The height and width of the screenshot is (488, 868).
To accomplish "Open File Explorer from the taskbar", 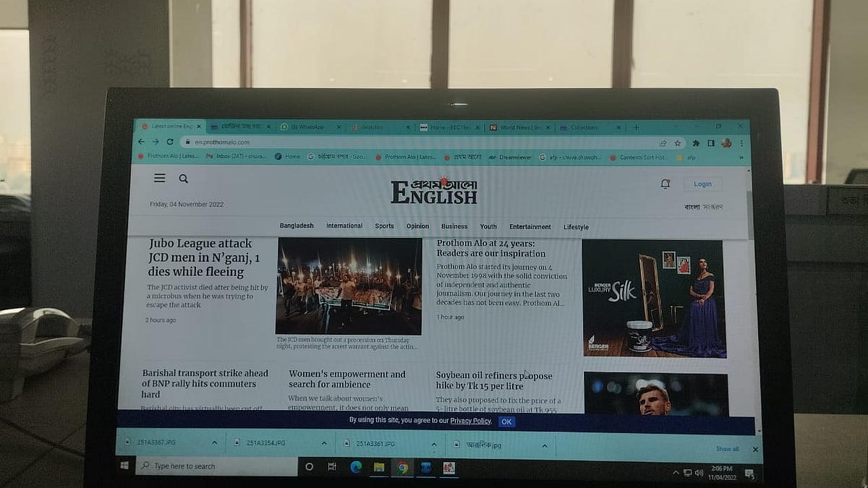I will tap(379, 467).
